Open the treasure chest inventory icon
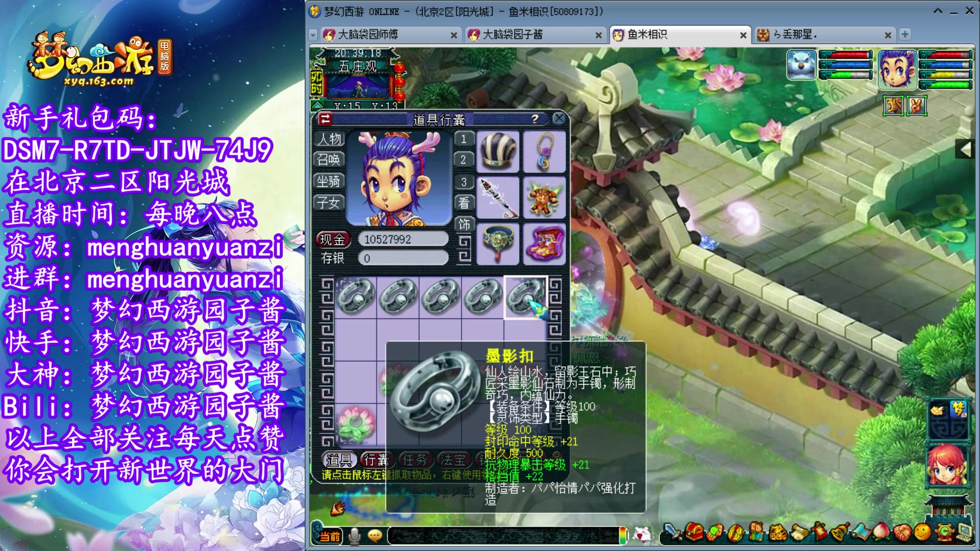The image size is (980, 551). [694, 533]
